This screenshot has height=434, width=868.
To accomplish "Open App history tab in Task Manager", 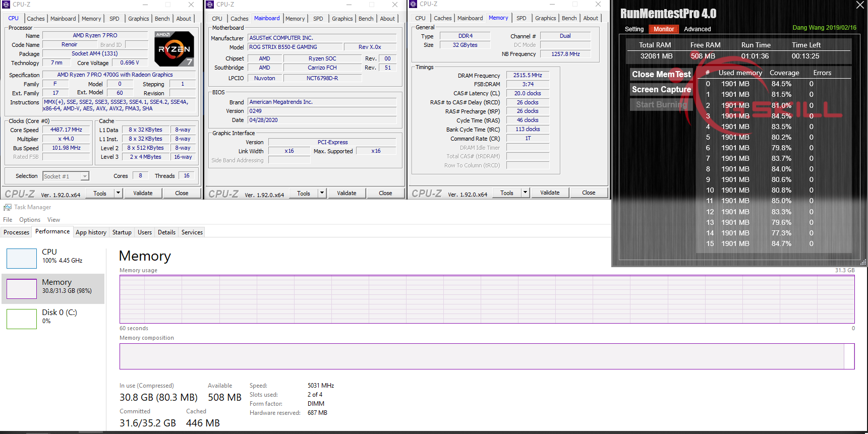I will 91,232.
